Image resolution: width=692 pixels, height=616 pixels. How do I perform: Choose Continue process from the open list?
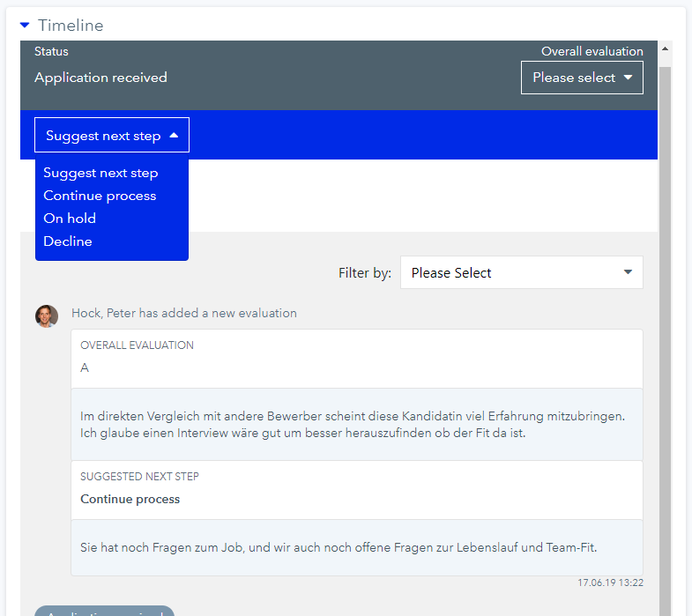(100, 196)
